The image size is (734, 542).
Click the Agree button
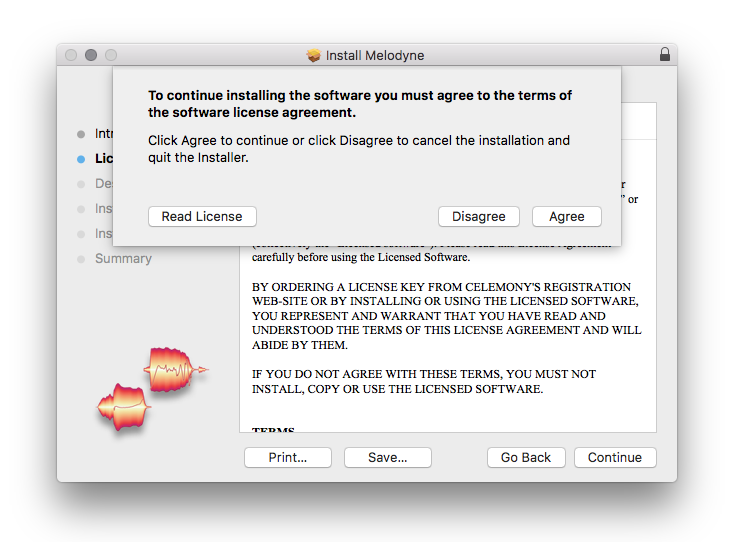point(566,217)
